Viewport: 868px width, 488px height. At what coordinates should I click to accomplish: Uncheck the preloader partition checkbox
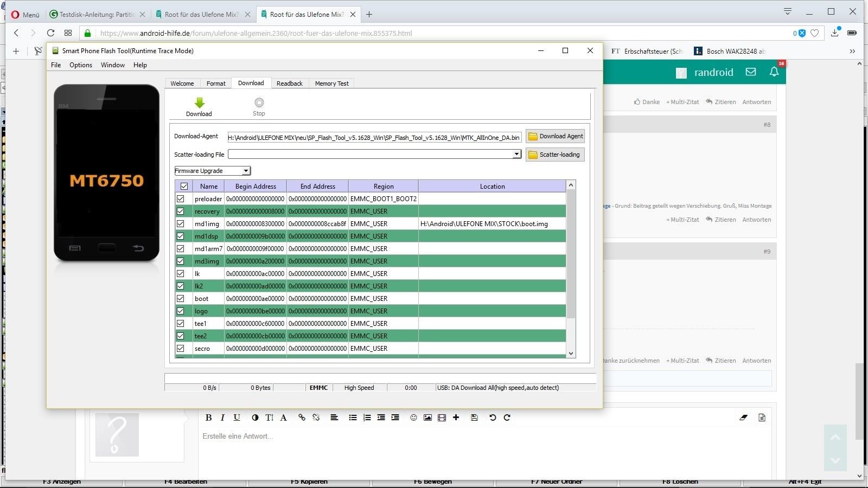click(181, 198)
